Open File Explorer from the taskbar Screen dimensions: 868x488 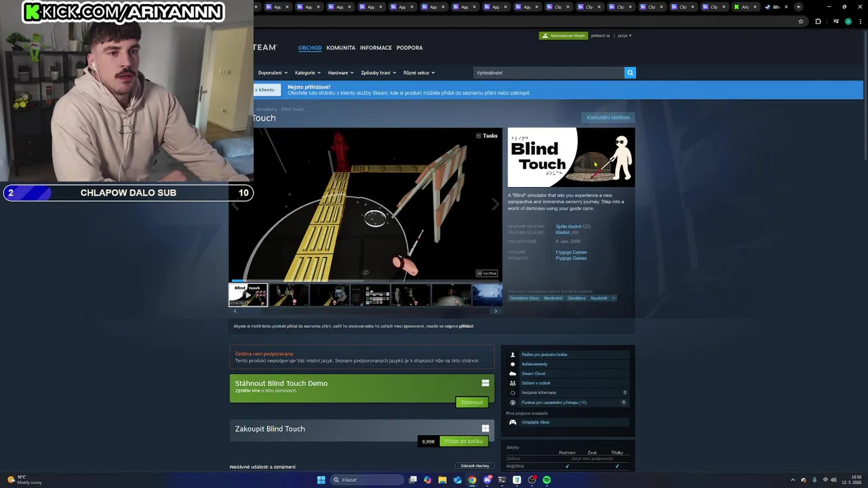coord(442,480)
